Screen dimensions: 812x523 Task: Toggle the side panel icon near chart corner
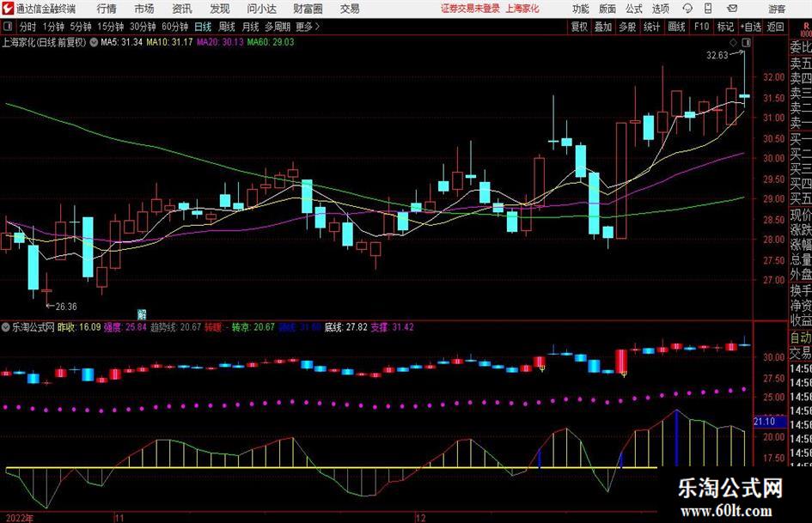click(746, 42)
